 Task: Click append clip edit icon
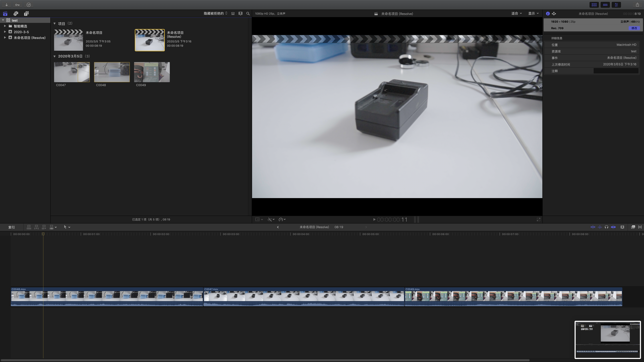pos(44,227)
